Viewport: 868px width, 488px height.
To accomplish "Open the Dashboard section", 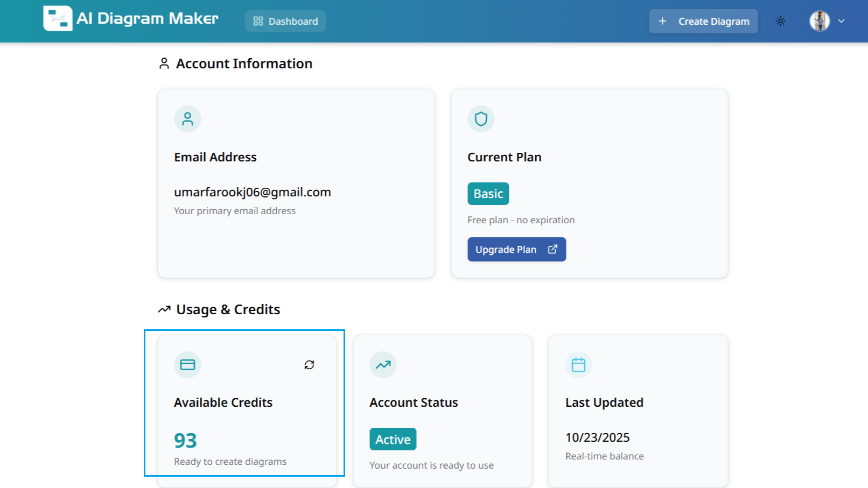I will [x=285, y=21].
